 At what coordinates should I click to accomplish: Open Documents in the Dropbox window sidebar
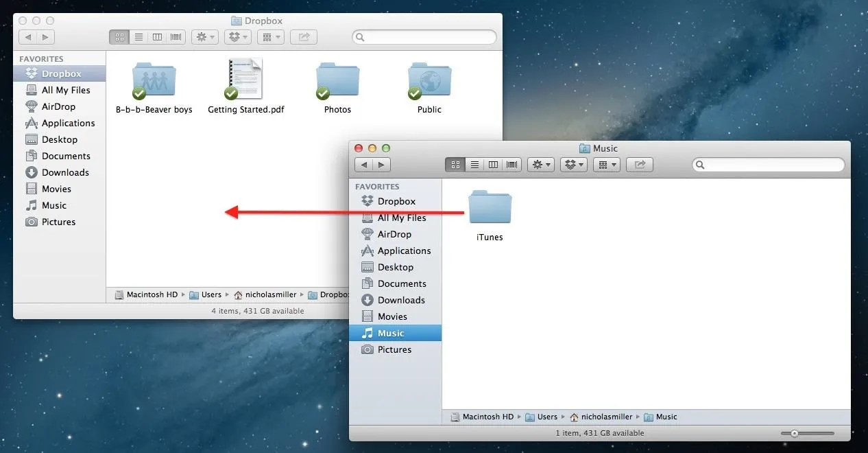click(60, 156)
